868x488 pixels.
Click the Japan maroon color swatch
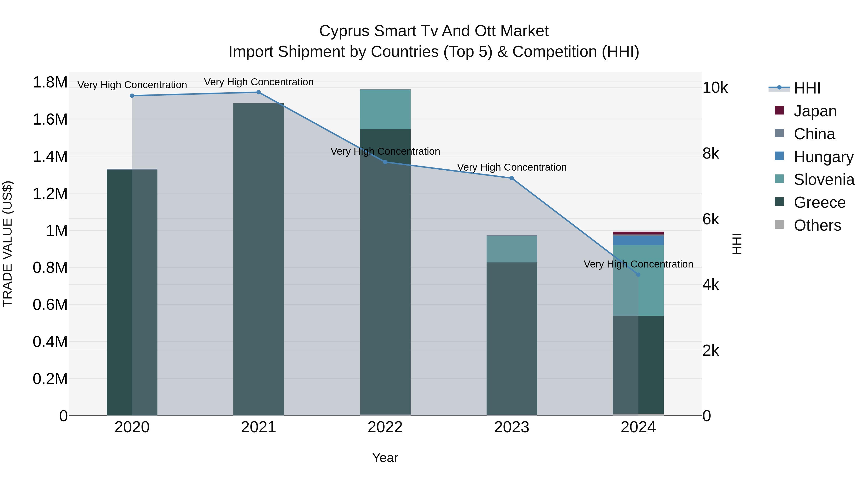point(779,110)
